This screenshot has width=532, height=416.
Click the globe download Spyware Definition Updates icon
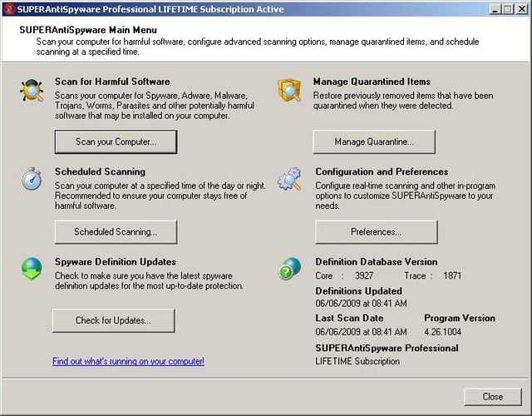coord(32,269)
